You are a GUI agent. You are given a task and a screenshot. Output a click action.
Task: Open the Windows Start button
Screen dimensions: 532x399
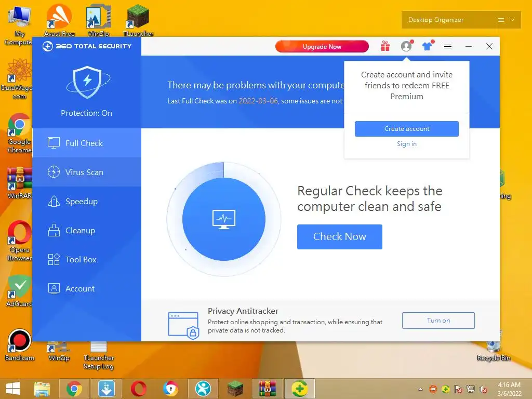tap(13, 389)
